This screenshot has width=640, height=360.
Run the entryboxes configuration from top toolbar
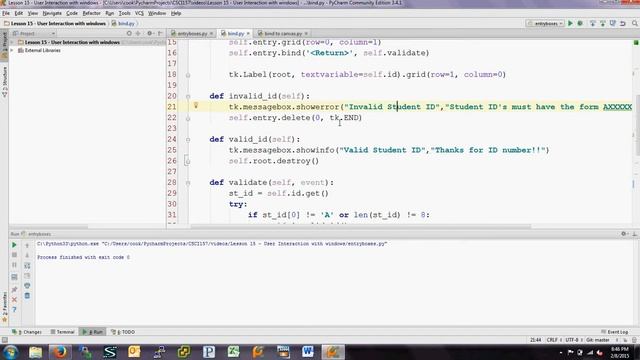(x=571, y=23)
